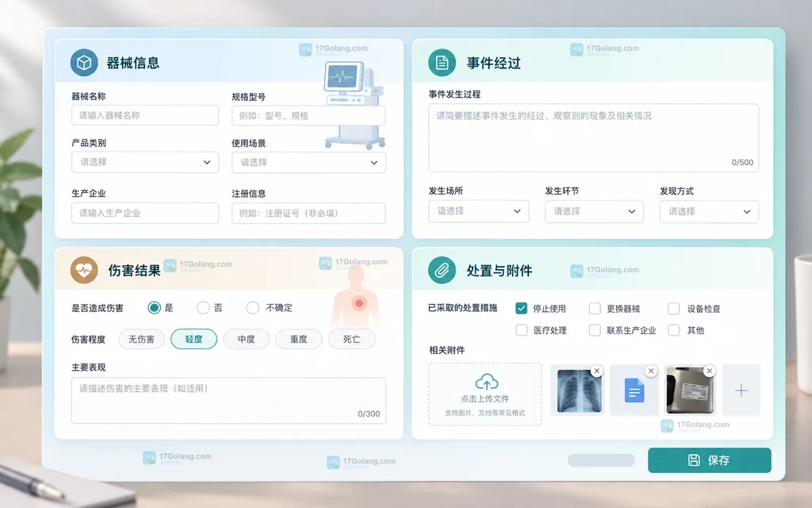812x508 pixels.
Task: Focus the 事件发生过程 text area
Action: [x=593, y=138]
